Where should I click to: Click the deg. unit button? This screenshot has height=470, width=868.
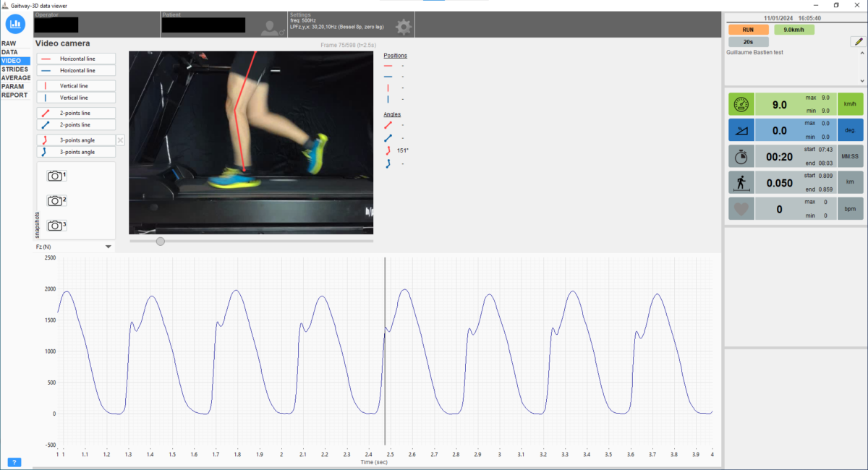pos(851,131)
